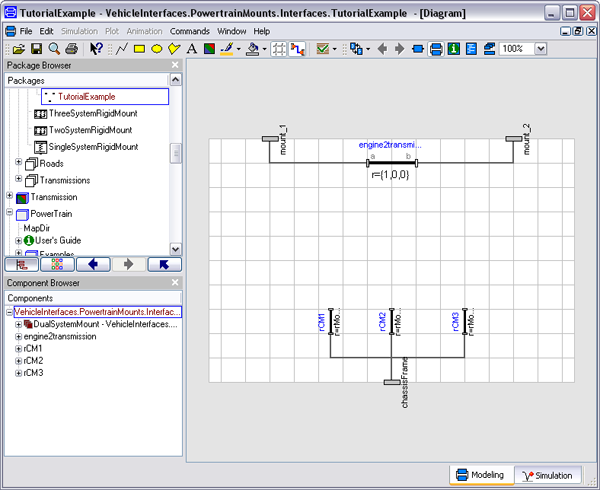Close the Package Browser panel
This screenshot has height=490, width=600.
[175, 65]
